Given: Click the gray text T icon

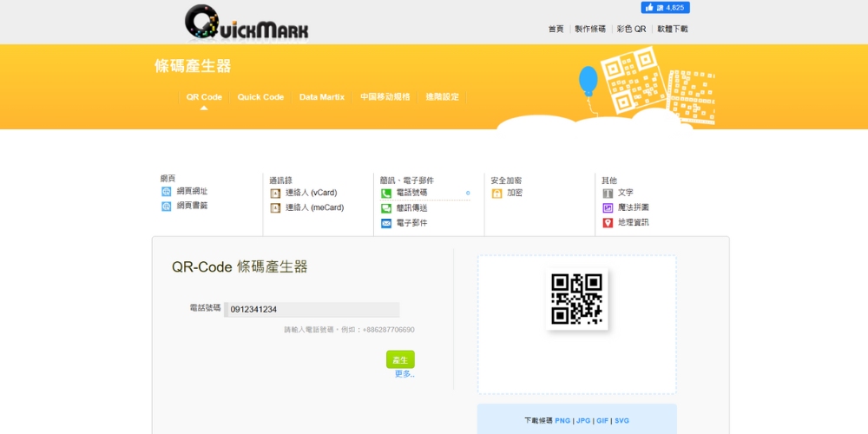Looking at the screenshot, I should pyautogui.click(x=608, y=194).
